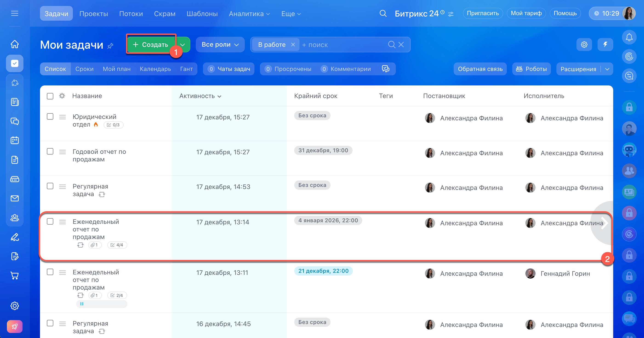Click the gear icon in table header
This screenshot has height=338, width=644.
pos(62,96)
